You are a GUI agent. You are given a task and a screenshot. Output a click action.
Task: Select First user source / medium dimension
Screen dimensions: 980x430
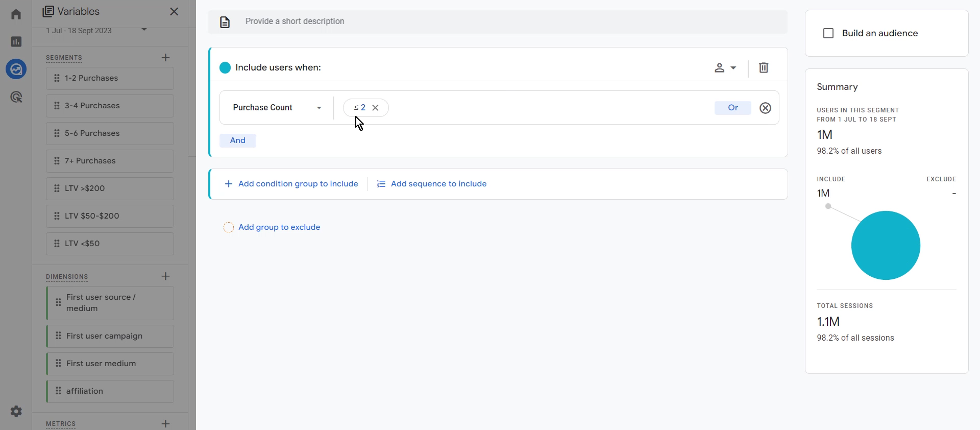(110, 303)
